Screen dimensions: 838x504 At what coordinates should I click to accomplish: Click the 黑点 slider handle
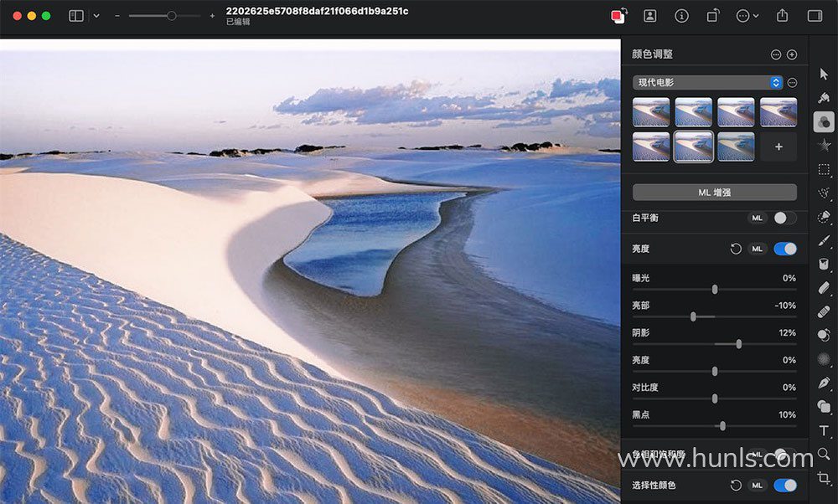click(x=722, y=426)
